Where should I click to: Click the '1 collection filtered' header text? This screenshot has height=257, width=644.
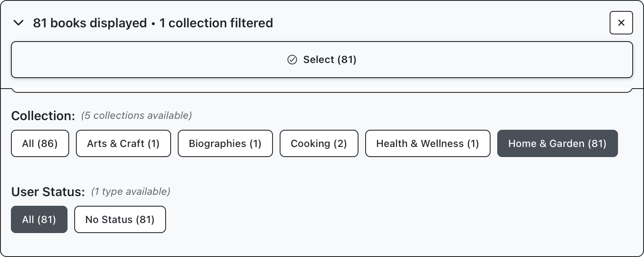[x=216, y=23]
